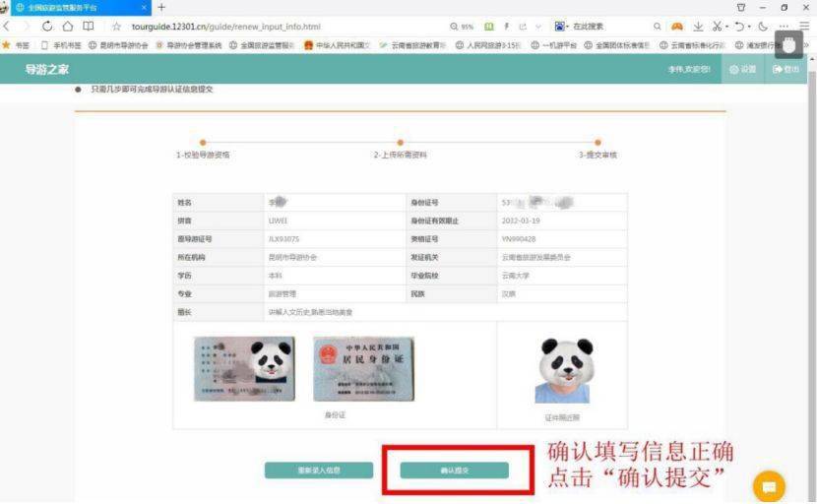Open the 中华人民共和国 bookmark
817x504 pixels.
[x=337, y=45]
